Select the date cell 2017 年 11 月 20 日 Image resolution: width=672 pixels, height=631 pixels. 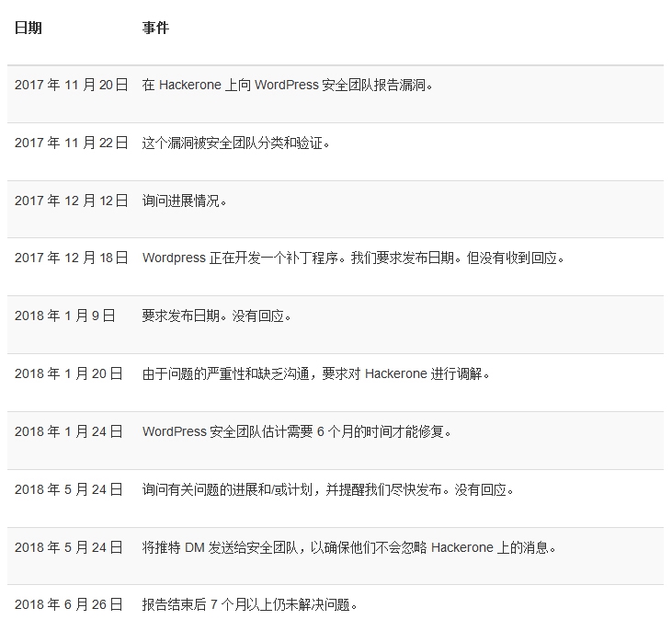71,86
